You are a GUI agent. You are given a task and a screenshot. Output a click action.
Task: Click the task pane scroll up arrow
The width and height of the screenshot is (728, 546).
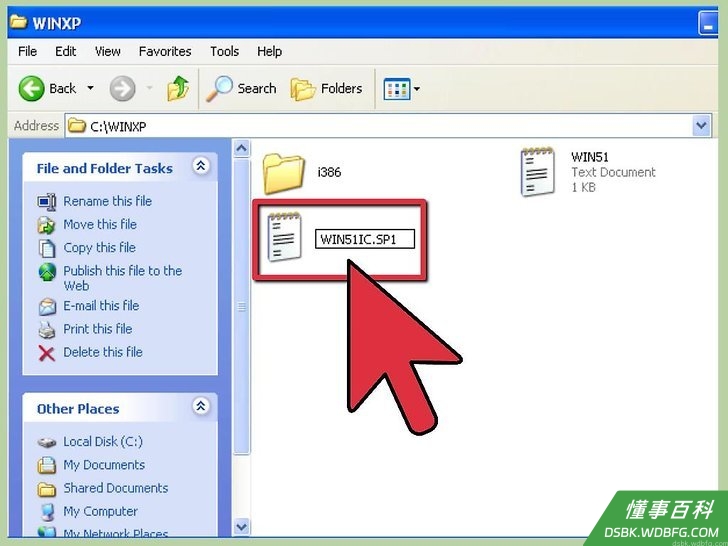pyautogui.click(x=241, y=149)
